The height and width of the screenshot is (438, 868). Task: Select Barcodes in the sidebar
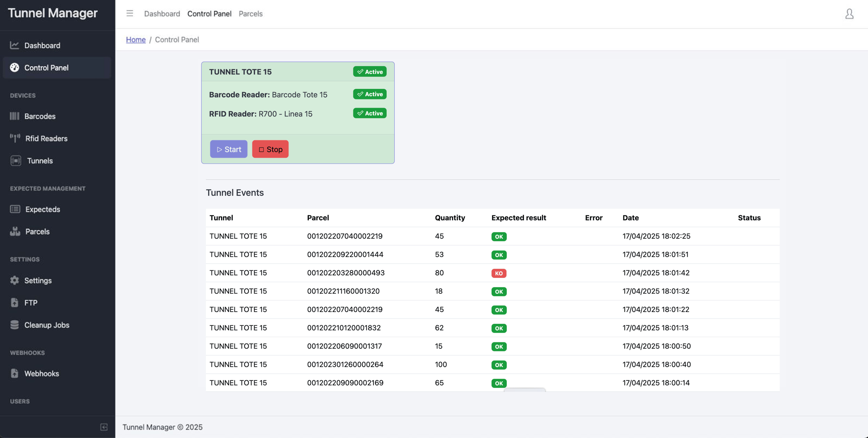click(57, 116)
